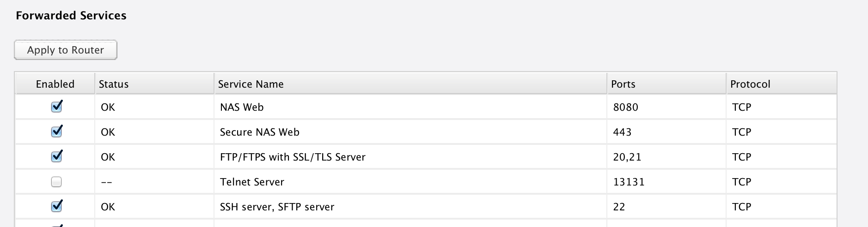Select the Secure NAS Web row text
Screen dimensions: 868x227
click(x=260, y=132)
